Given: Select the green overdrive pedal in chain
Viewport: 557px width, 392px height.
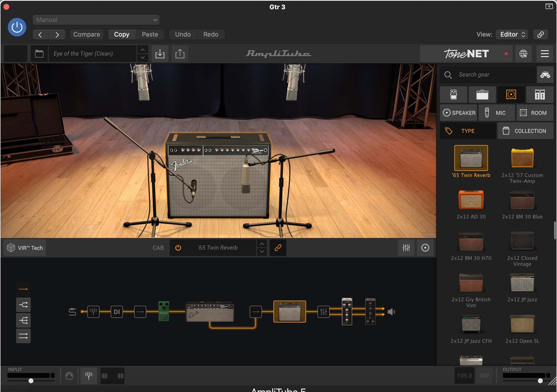Looking at the screenshot, I should click(164, 312).
